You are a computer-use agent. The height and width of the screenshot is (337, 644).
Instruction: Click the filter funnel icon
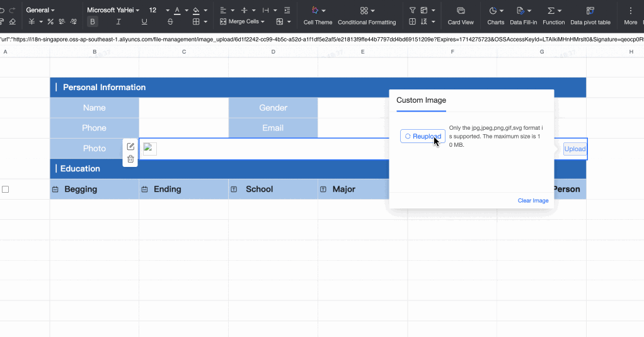coord(412,10)
